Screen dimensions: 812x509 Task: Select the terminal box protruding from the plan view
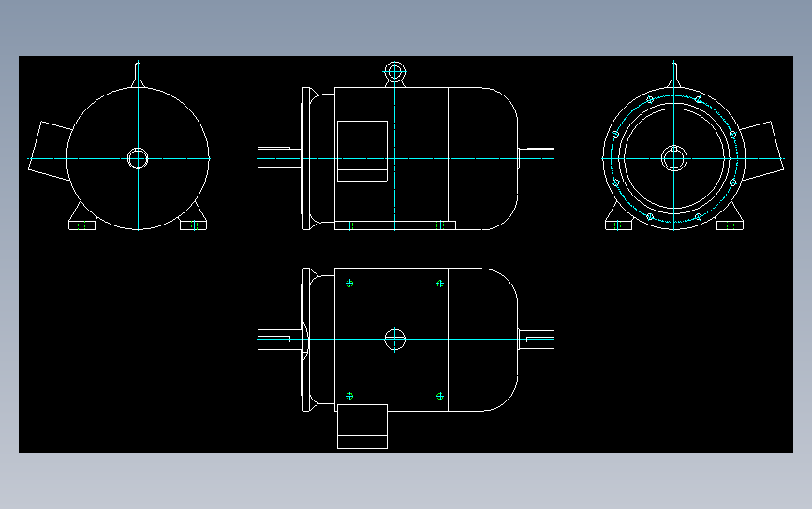(x=362, y=427)
